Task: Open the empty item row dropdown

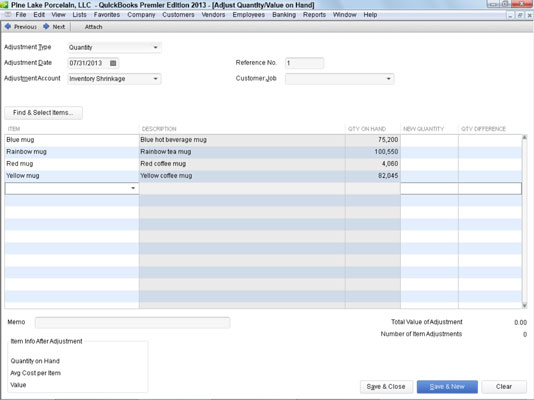Action: (x=133, y=188)
